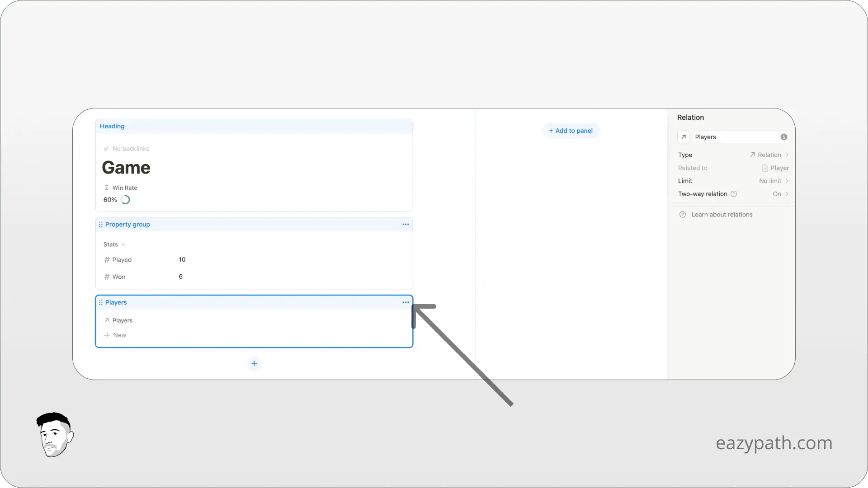Click the drag handle icon on Players group

(x=101, y=302)
